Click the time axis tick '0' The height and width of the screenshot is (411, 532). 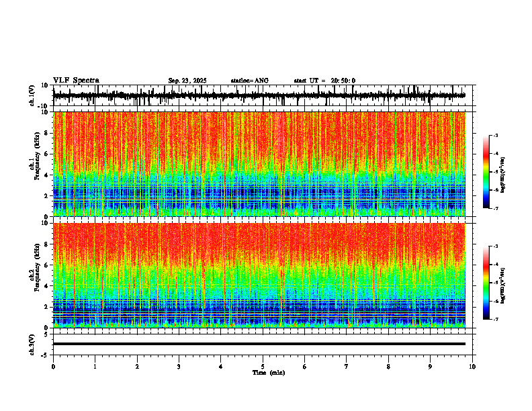pos(53,367)
